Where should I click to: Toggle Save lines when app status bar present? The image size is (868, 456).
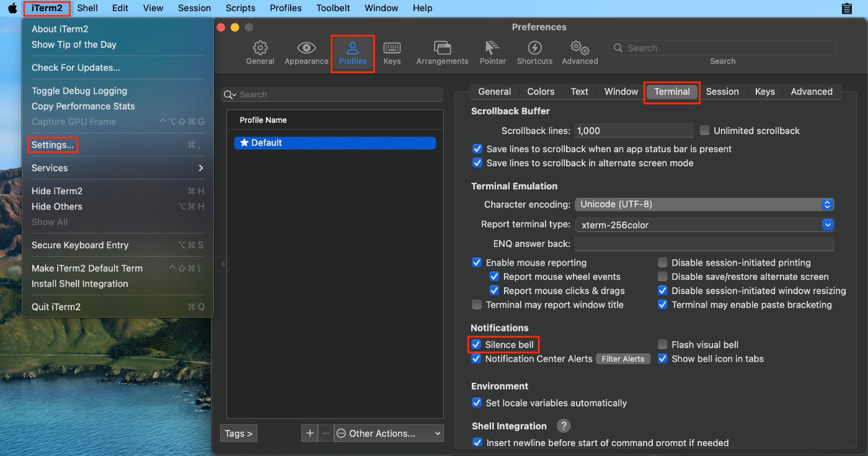point(477,149)
